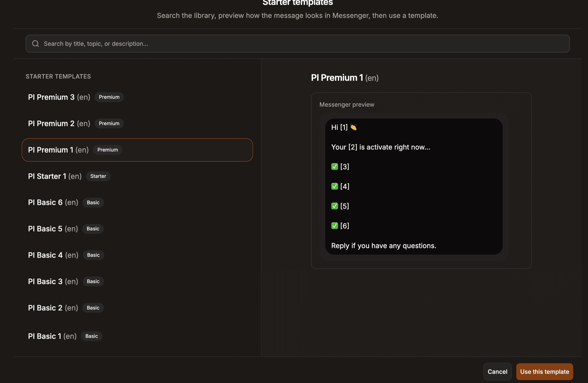This screenshot has width=588, height=383.
Task: Click the green checkmark next to [4]
Action: (334, 186)
